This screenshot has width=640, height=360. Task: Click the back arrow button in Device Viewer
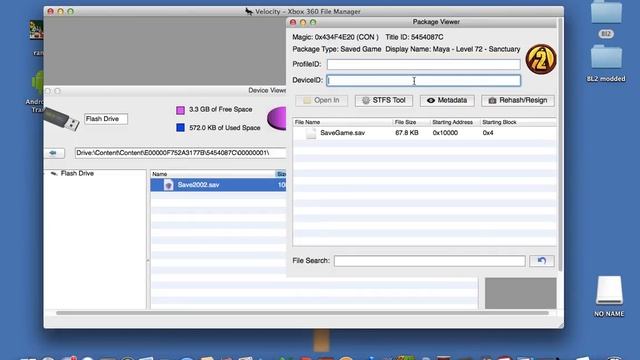tap(54, 153)
